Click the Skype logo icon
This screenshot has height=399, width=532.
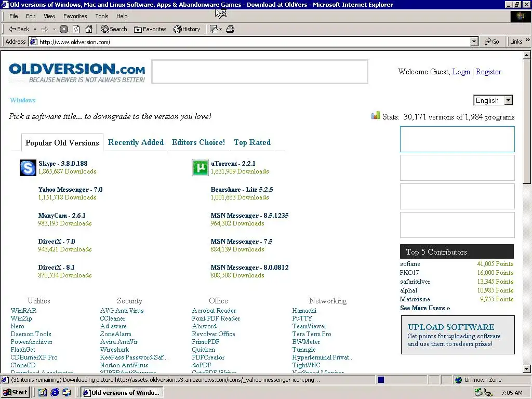pyautogui.click(x=28, y=168)
